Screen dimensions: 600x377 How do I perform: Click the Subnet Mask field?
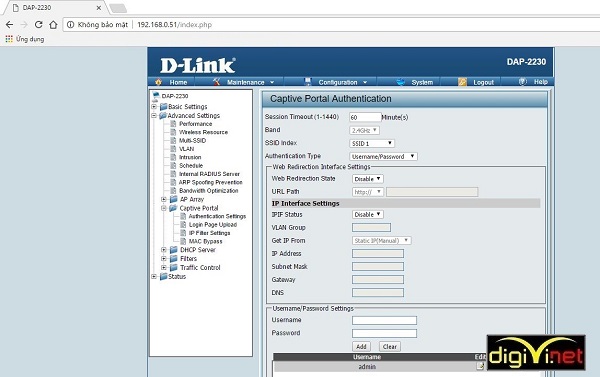[x=378, y=267]
